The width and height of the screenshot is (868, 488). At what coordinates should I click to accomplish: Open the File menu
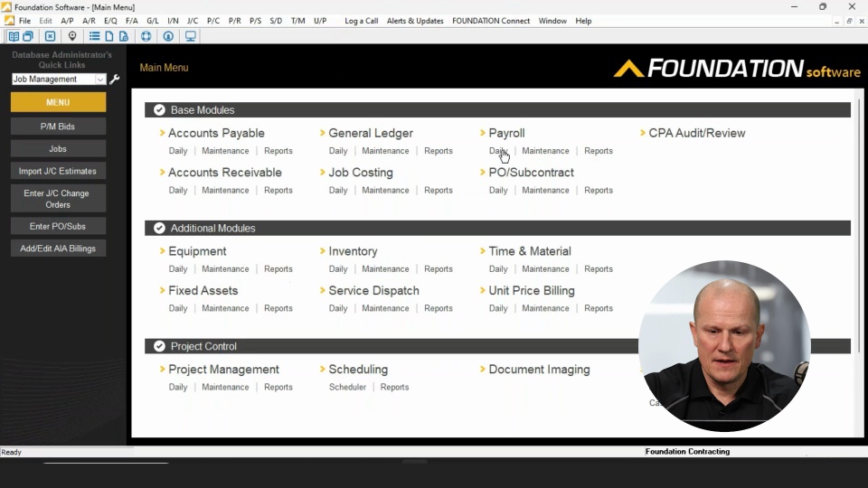tap(25, 21)
